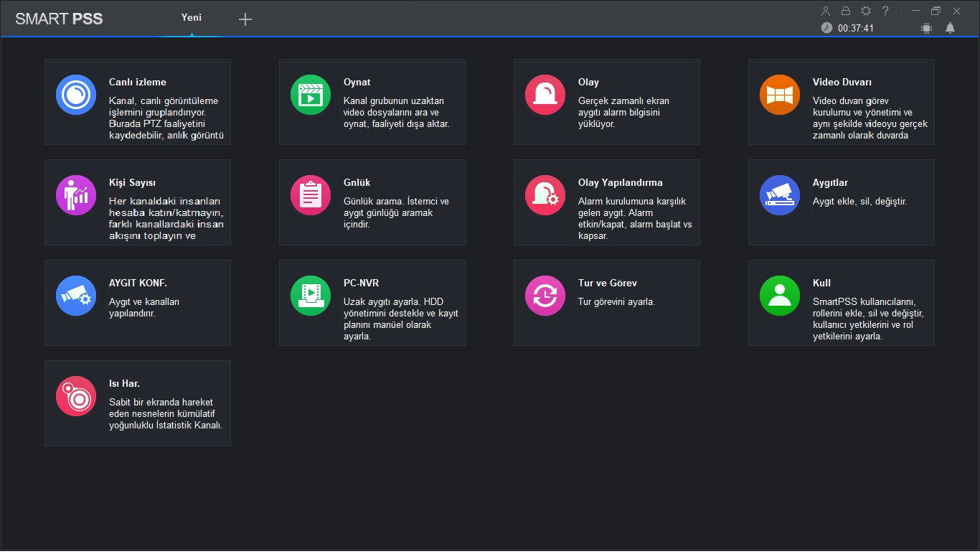Open the settings gear in title bar
Screen dimensions: 980x554
coord(866,11)
